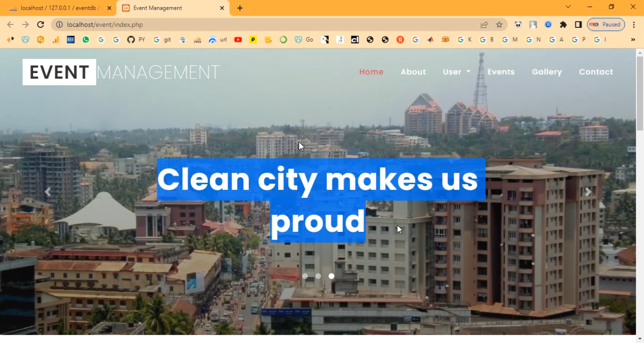Click the Contact navigation link

point(596,72)
